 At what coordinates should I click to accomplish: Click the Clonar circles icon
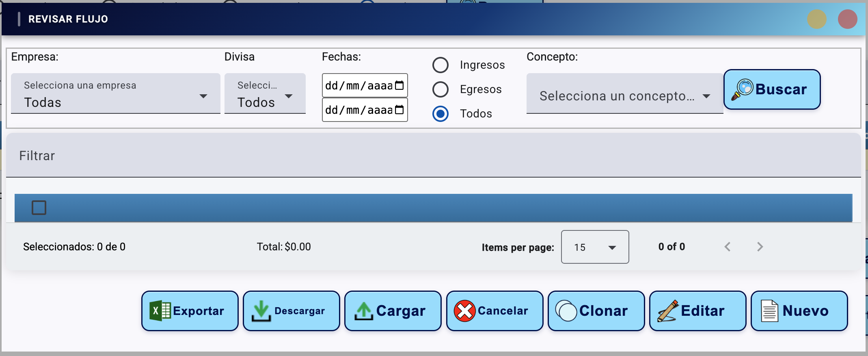point(566,311)
